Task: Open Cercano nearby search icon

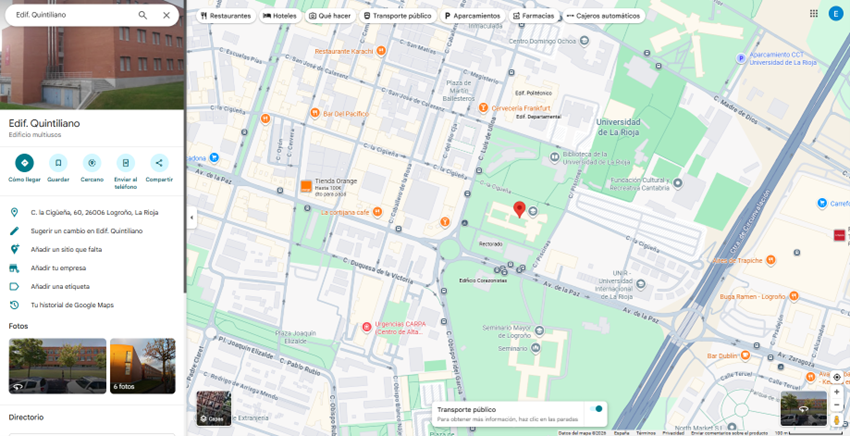Action: pyautogui.click(x=92, y=163)
